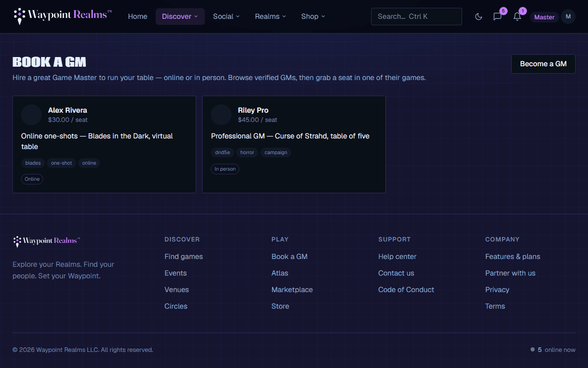
Task: Open Find games footer link
Action: click(184, 257)
